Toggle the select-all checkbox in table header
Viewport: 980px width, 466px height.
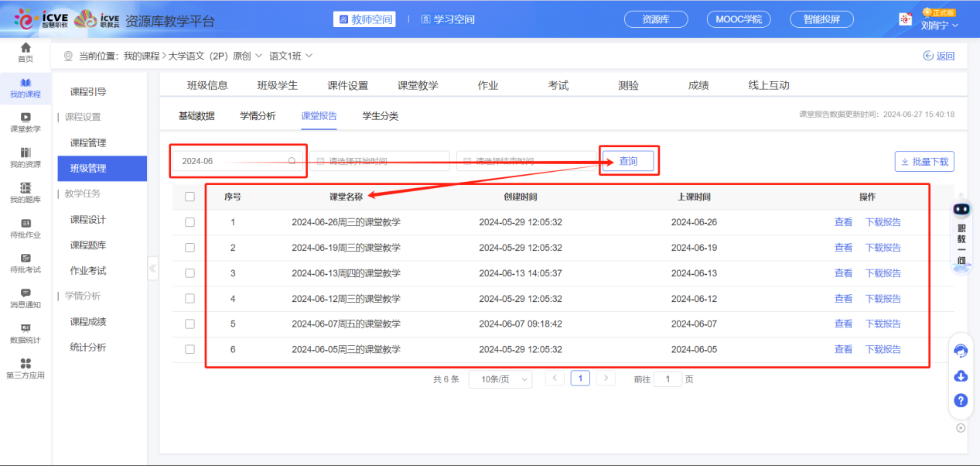click(x=190, y=197)
